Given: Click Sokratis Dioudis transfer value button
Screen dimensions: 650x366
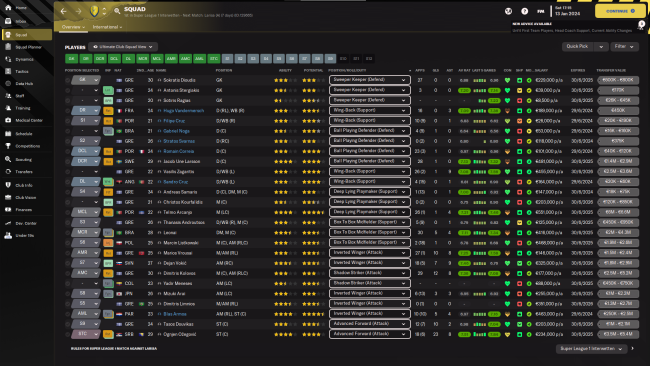Looking at the screenshot, I should click(618, 80).
